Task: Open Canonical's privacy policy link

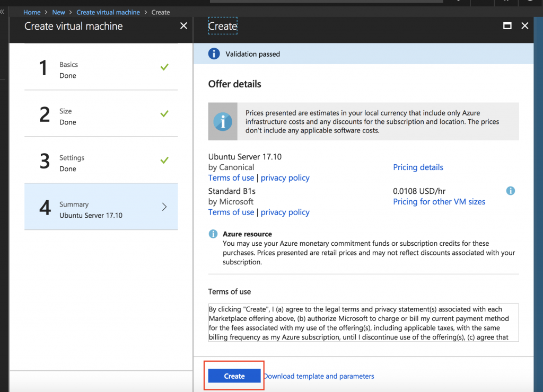Action: (x=285, y=177)
